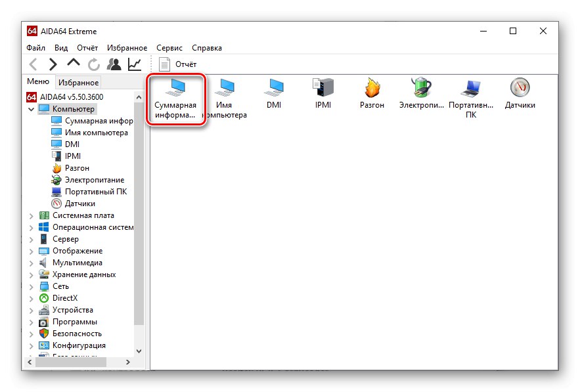This screenshot has width=580, height=392.
Task: Expand the Сеть node
Action: [x=32, y=286]
